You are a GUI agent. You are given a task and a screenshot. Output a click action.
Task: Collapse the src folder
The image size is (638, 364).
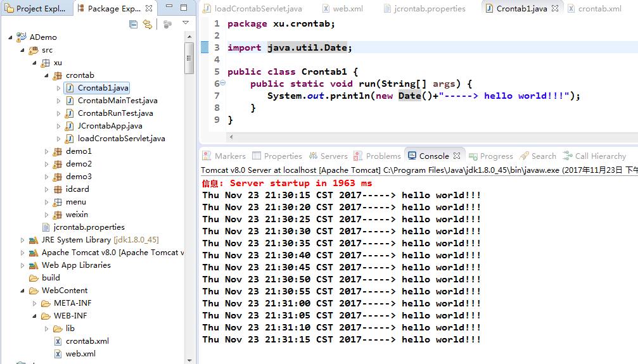point(23,50)
